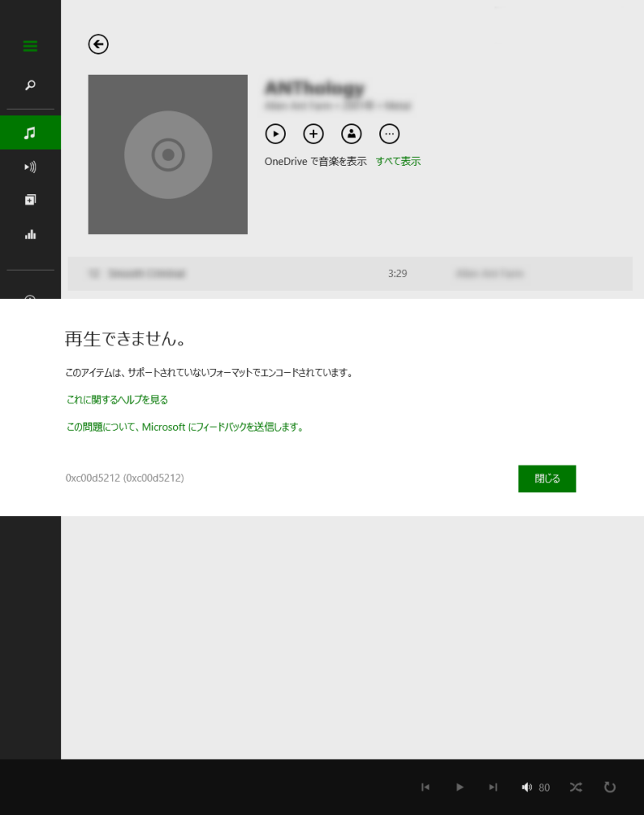Select the music collection icon in sidebar
The image size is (644, 815).
point(30,132)
